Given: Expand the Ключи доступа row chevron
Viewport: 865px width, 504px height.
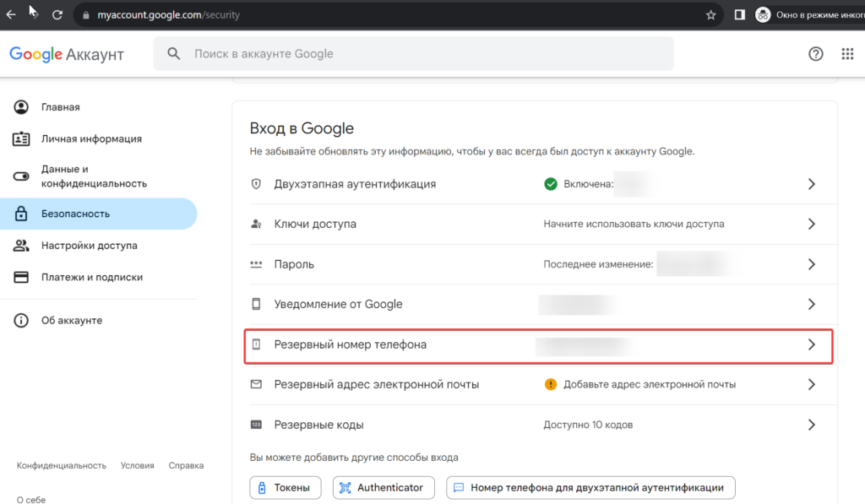Looking at the screenshot, I should tap(812, 224).
